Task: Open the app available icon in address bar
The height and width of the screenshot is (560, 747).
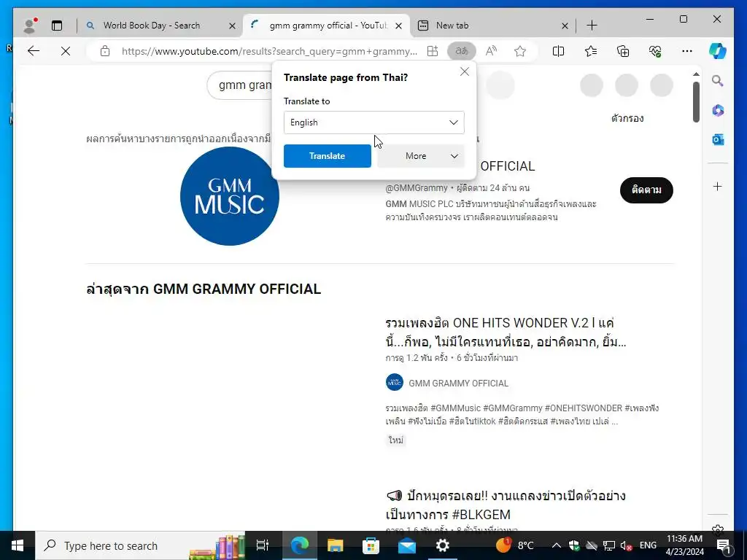Action: pos(432,51)
